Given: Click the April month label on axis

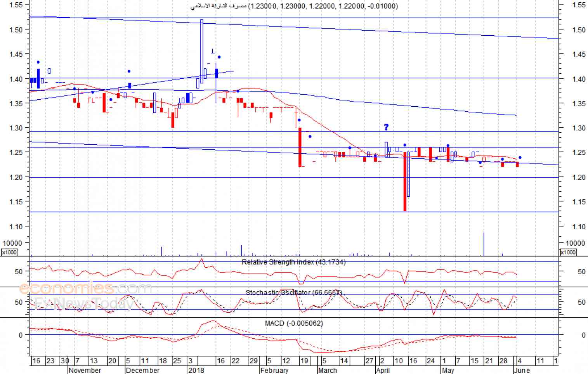Looking at the screenshot, I should tap(383, 370).
